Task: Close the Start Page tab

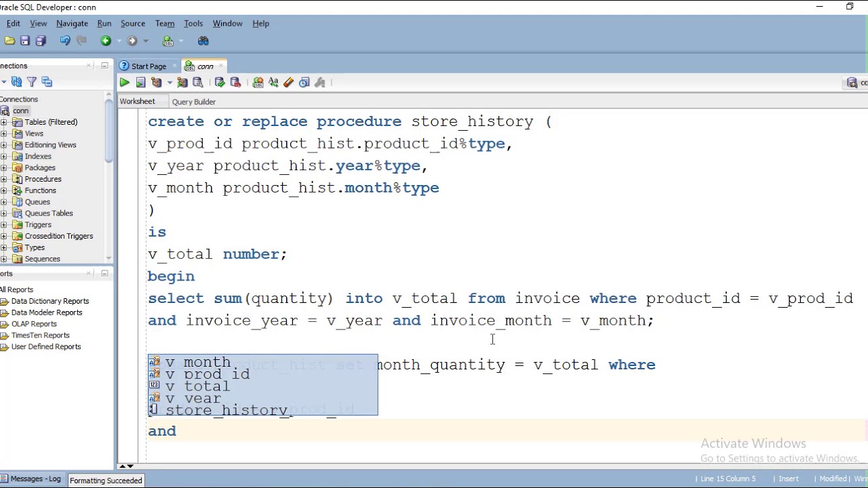Action: [x=174, y=66]
